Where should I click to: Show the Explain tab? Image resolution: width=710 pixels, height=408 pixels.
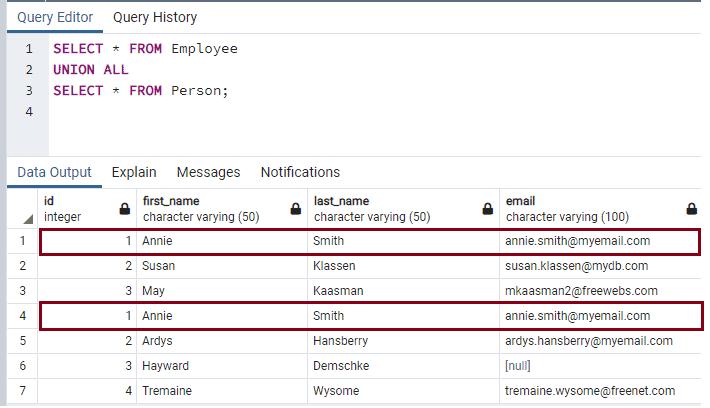tap(134, 172)
